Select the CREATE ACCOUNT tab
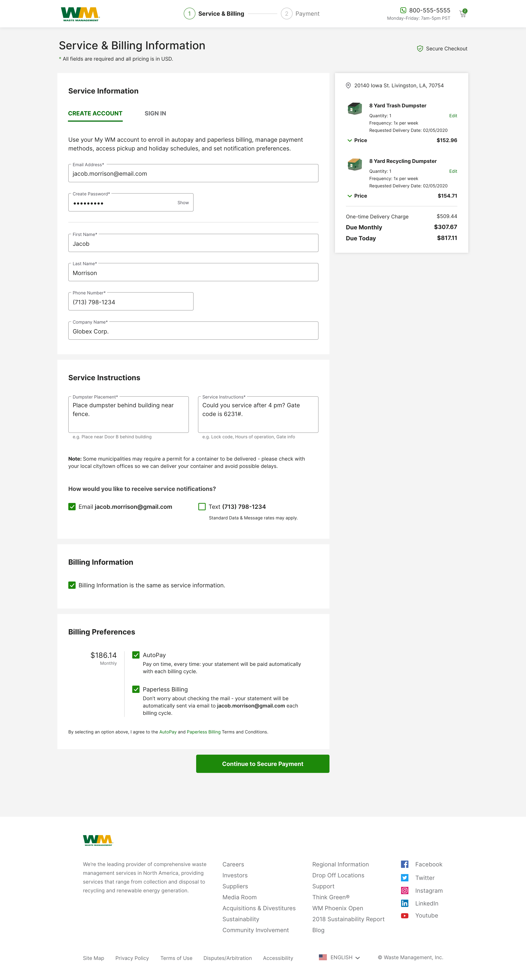526x980 pixels. click(x=95, y=113)
